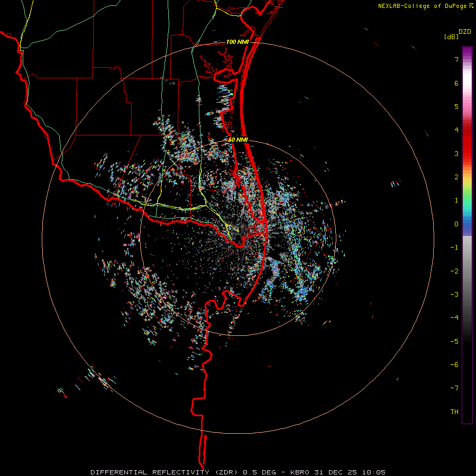
Task: Click the 4 value on the color scale
Action: click(456, 130)
